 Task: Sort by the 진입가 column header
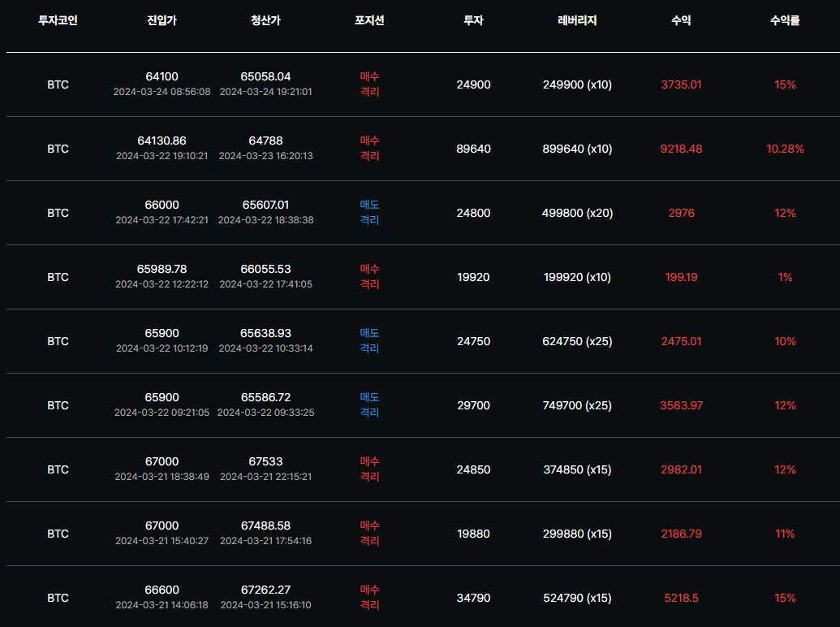click(x=162, y=21)
